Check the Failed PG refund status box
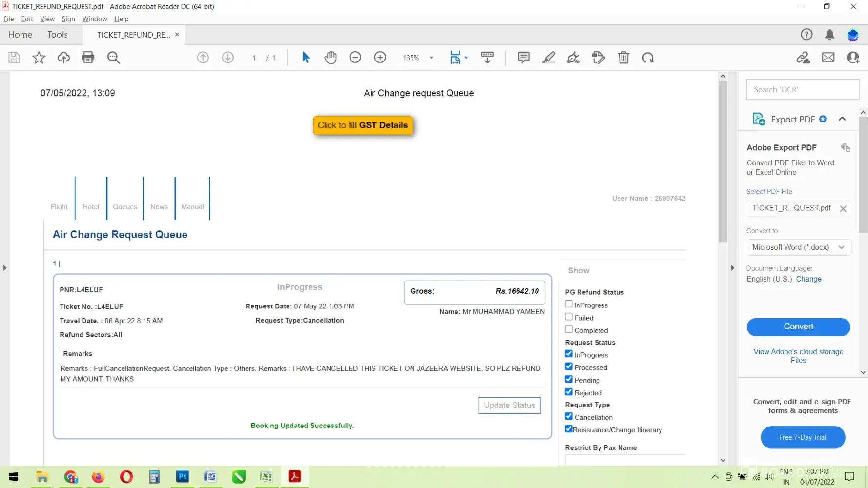This screenshot has height=488, width=868. coord(569,317)
